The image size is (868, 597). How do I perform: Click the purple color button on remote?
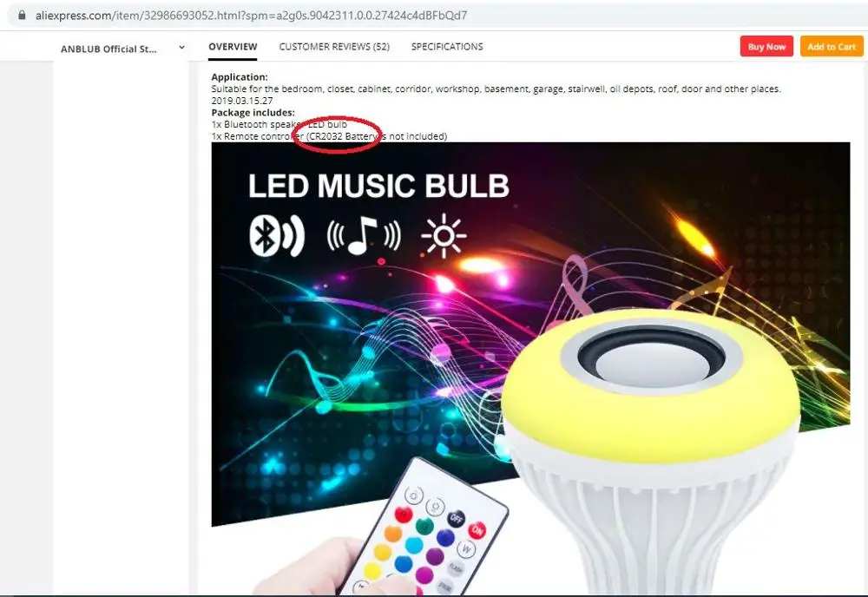coord(435,556)
